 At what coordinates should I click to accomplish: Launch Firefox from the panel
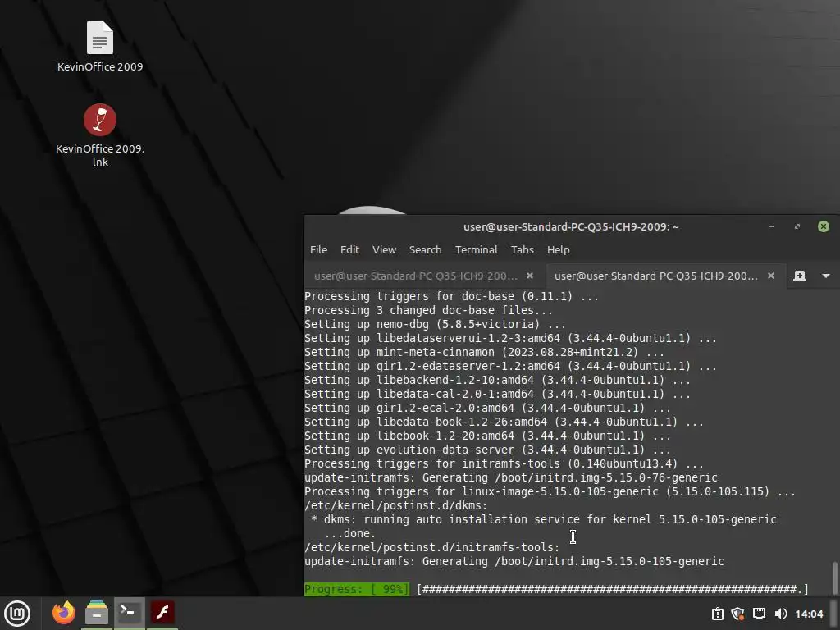(64, 613)
